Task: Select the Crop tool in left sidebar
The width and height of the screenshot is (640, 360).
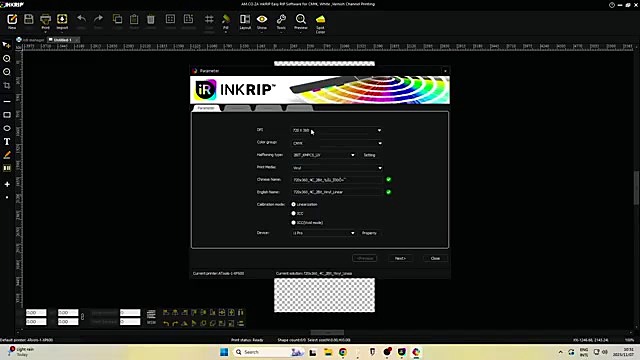Action: [x=7, y=85]
